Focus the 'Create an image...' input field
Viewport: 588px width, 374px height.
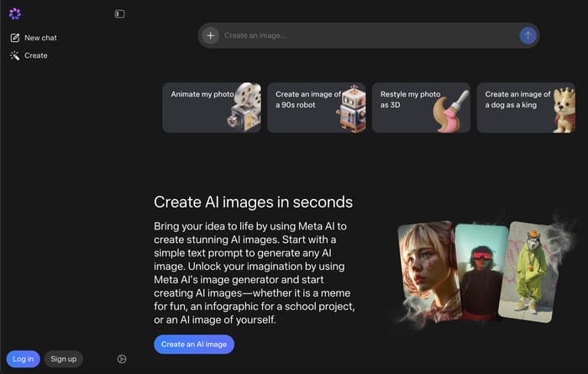369,35
